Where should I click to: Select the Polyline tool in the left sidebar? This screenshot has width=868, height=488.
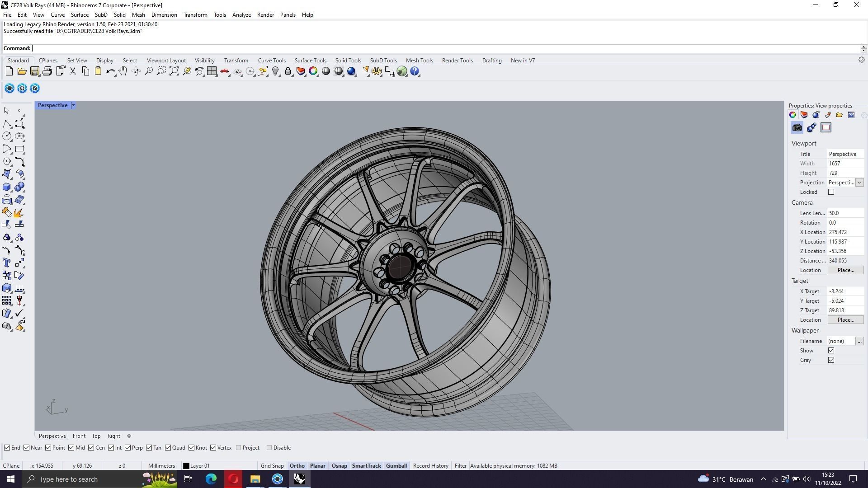coord(7,124)
